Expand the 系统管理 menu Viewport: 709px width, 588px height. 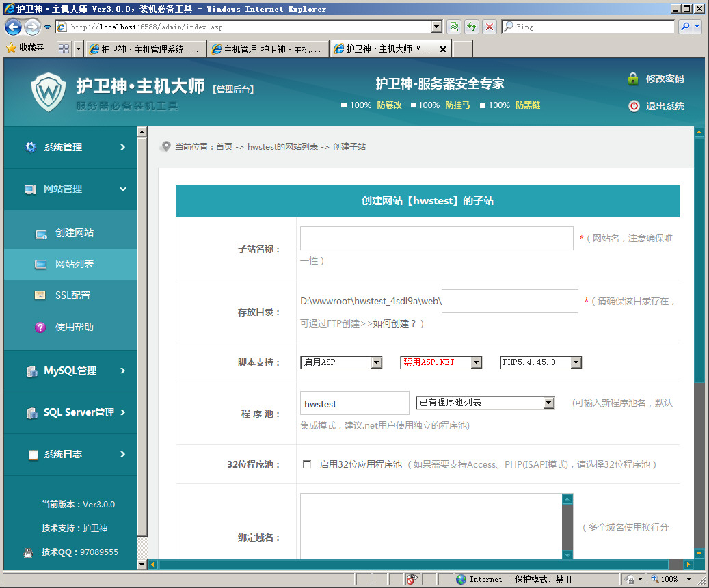tap(70, 148)
